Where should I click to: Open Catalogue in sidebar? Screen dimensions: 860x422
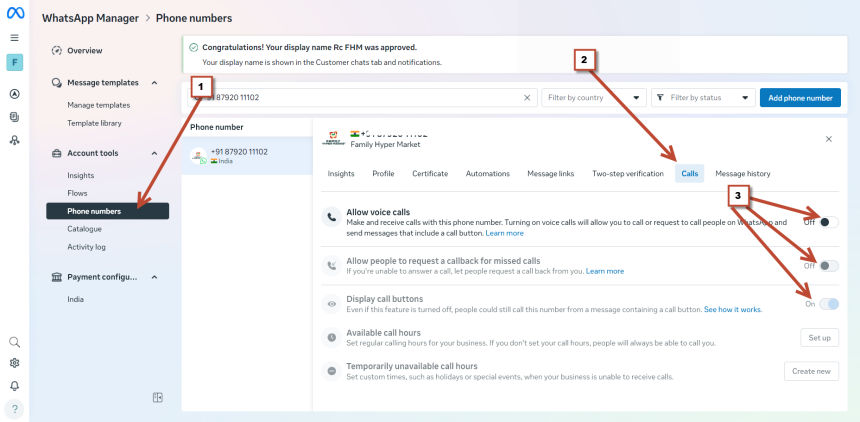click(x=84, y=229)
